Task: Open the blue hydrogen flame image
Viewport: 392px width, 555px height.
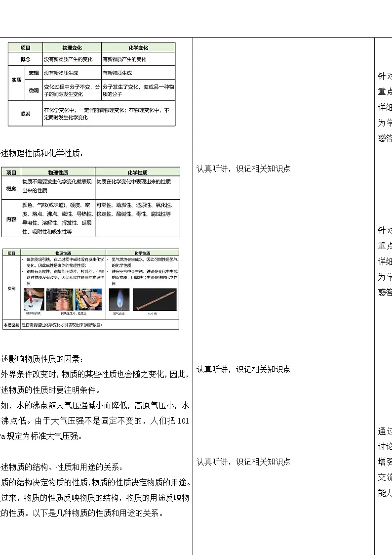Action: click(x=119, y=299)
